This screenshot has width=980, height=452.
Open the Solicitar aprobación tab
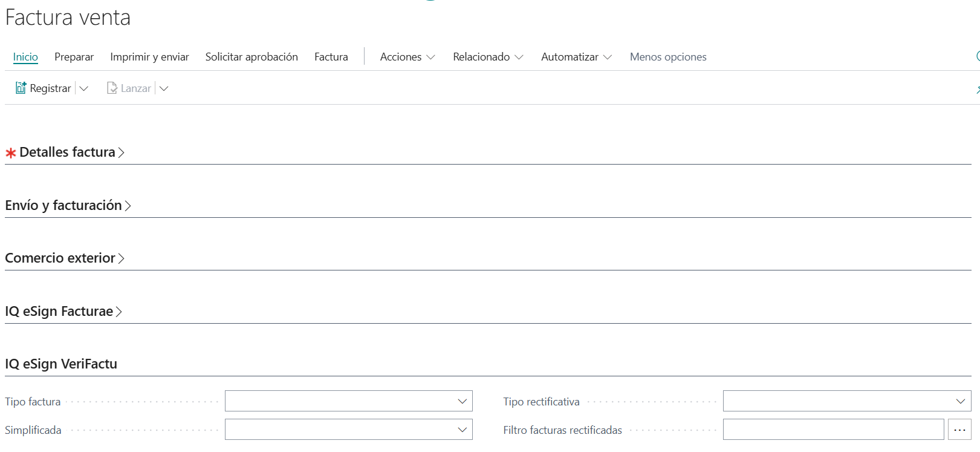pos(251,57)
